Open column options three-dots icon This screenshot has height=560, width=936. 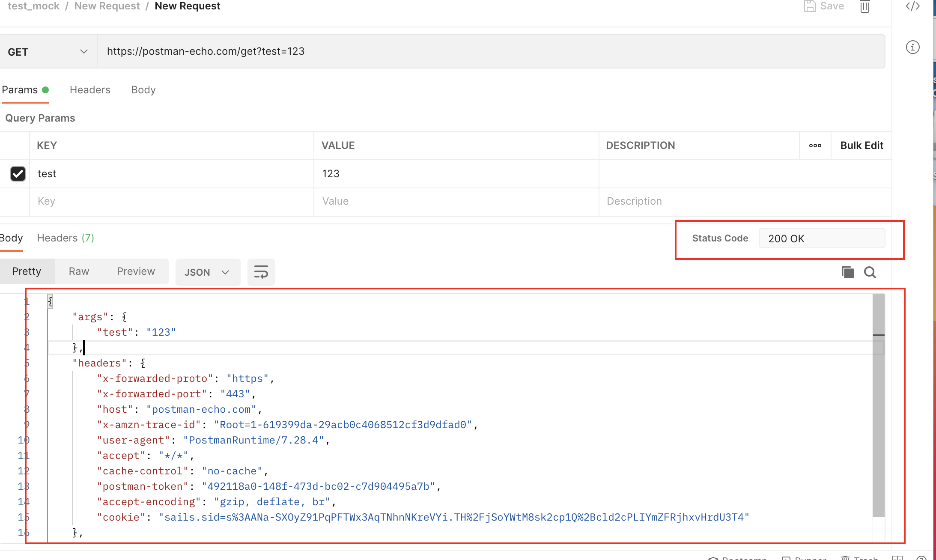tap(815, 146)
